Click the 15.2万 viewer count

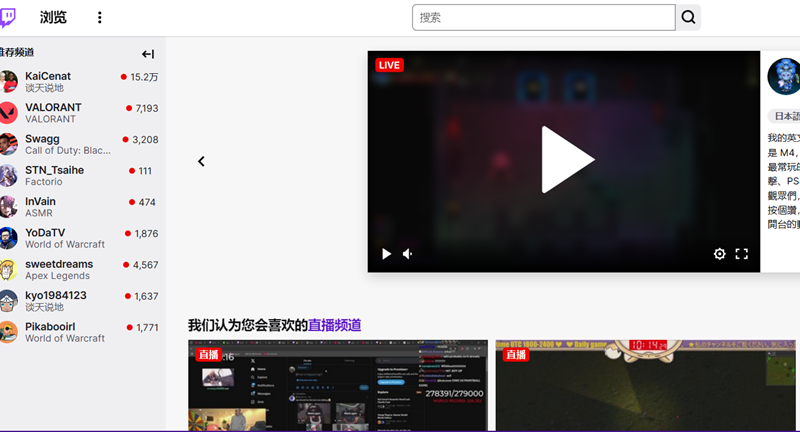[x=144, y=77]
